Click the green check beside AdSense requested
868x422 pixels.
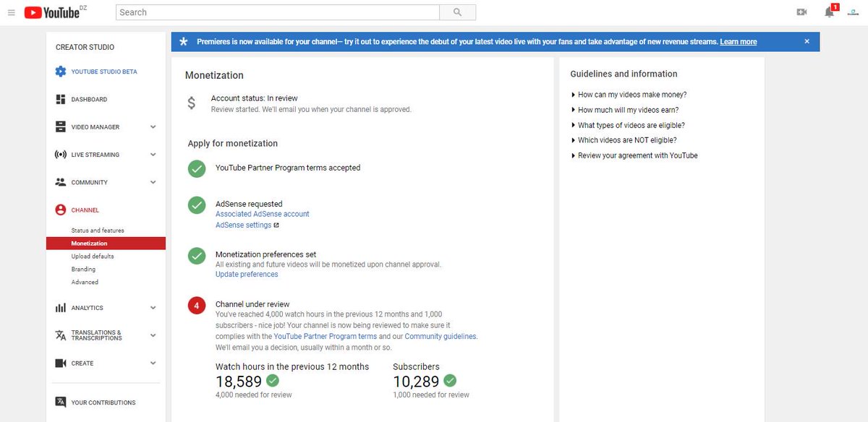click(197, 204)
